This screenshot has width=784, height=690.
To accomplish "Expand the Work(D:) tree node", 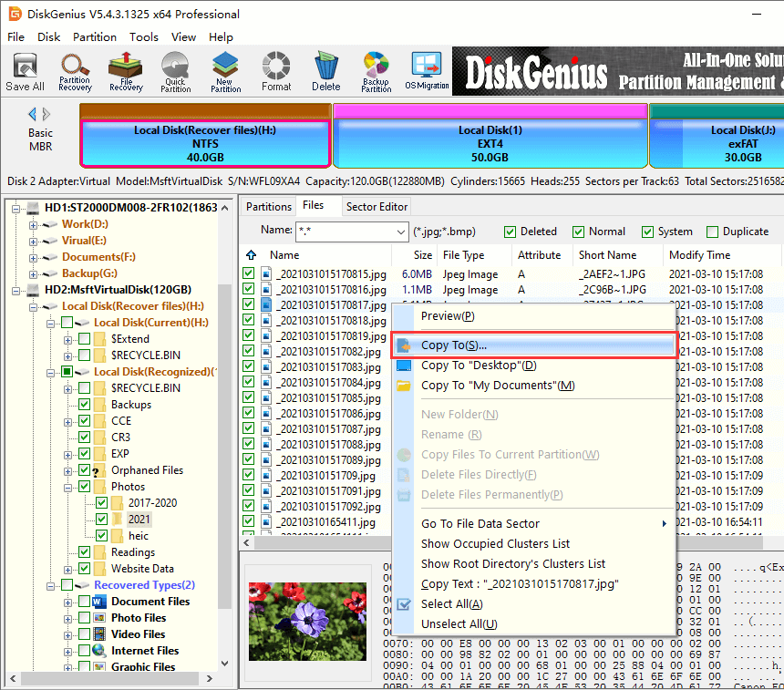I will coord(34,224).
